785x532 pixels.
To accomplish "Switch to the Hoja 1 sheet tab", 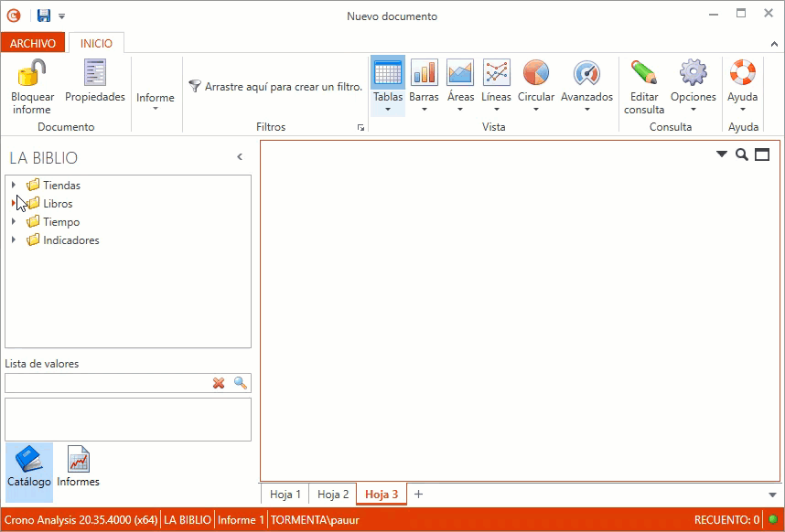I will tap(285, 495).
